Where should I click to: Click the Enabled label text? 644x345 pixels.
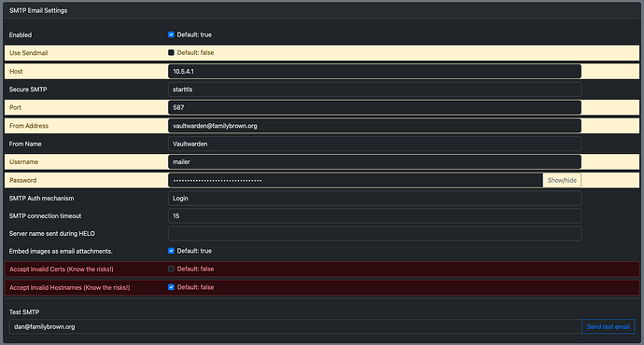(x=21, y=34)
